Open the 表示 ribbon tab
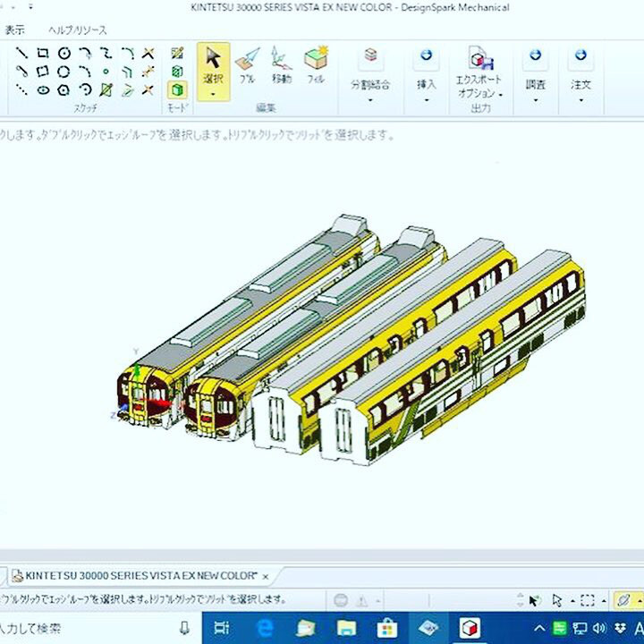 coord(14,30)
